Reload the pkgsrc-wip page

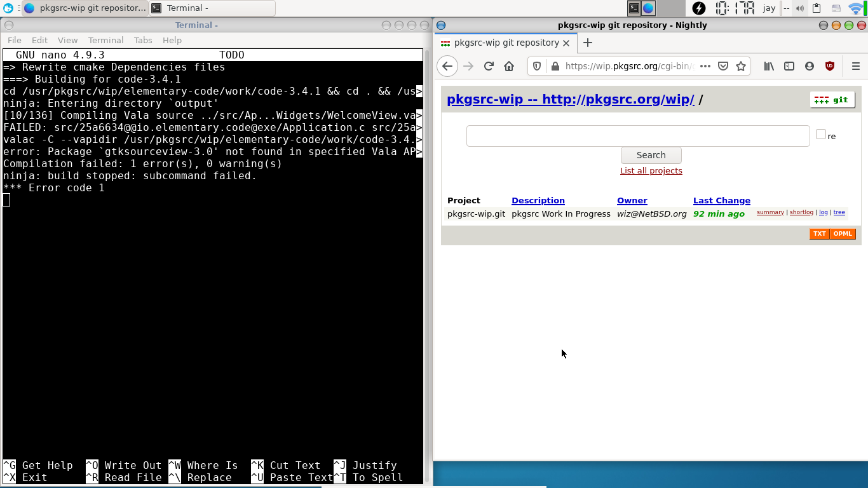(489, 66)
